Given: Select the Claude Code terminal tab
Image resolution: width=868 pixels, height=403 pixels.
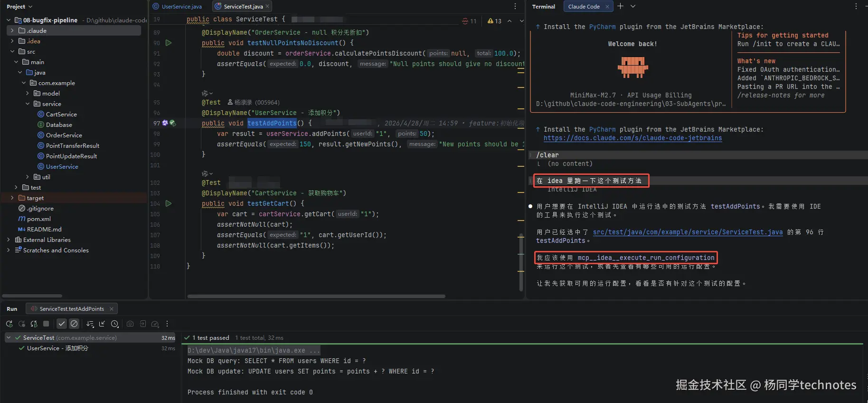Looking at the screenshot, I should (x=584, y=7).
